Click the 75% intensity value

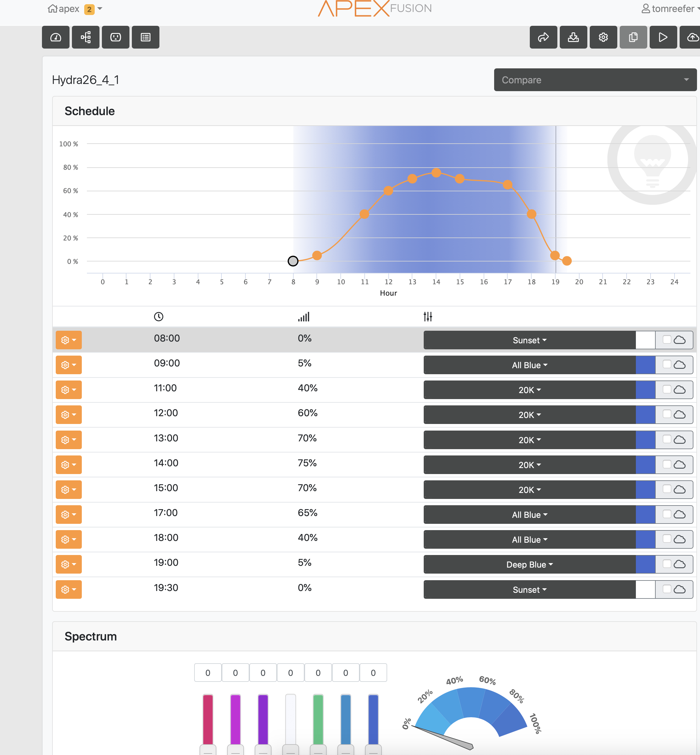pyautogui.click(x=307, y=463)
